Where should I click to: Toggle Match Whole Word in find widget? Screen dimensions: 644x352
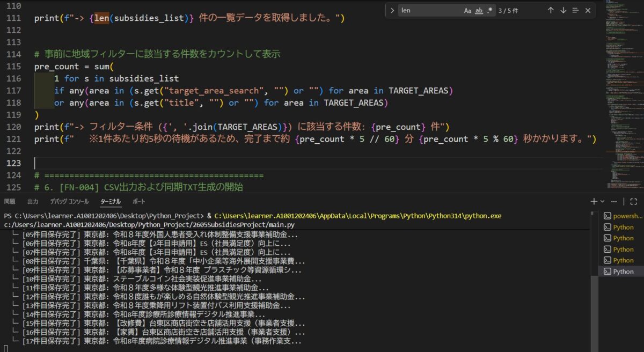479,10
